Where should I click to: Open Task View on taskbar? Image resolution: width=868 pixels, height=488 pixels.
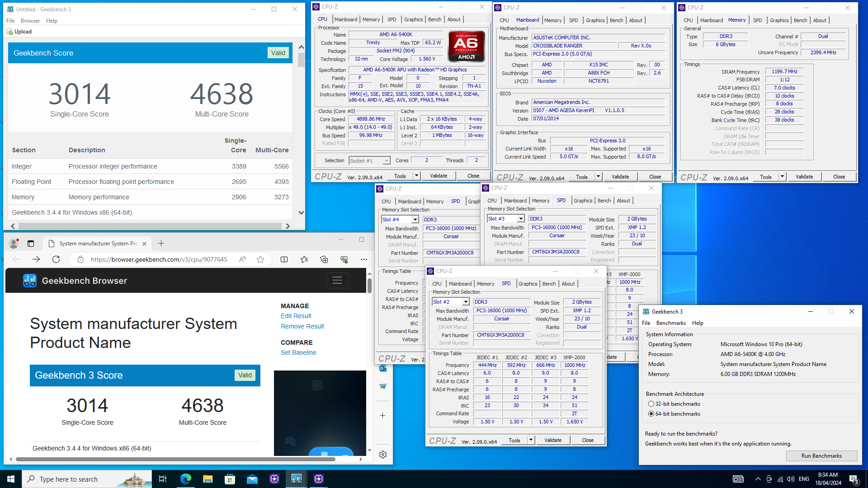click(x=163, y=479)
